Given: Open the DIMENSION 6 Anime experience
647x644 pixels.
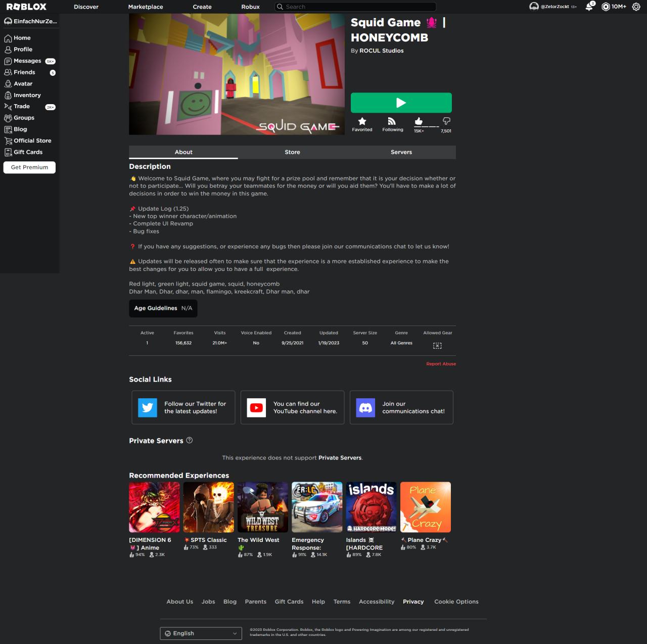Looking at the screenshot, I should 154,507.
